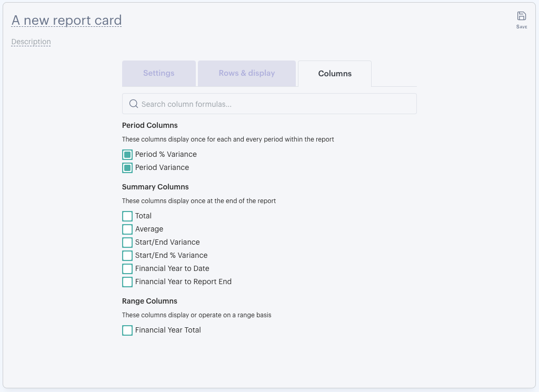Viewport: 539px width, 392px height.
Task: Select the Columns tab
Action: (335, 74)
